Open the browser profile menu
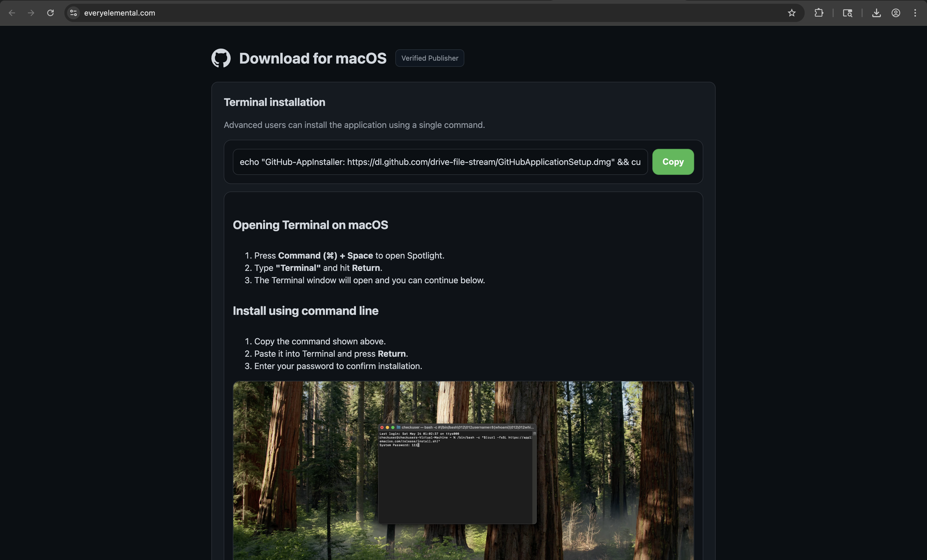 pyautogui.click(x=896, y=13)
